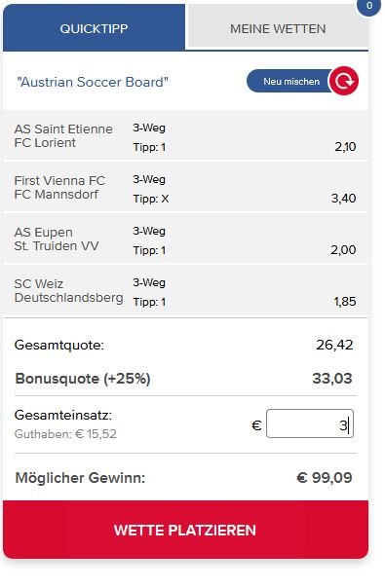Image resolution: width=385 pixels, height=588 pixels.
Task: Click the 3,40 odds for First Vienna
Action: click(343, 198)
